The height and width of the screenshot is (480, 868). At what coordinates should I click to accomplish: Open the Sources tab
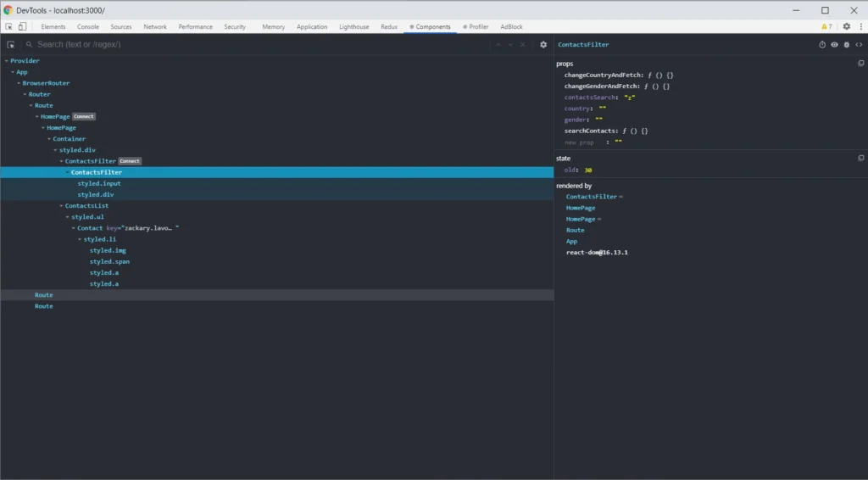tap(120, 26)
